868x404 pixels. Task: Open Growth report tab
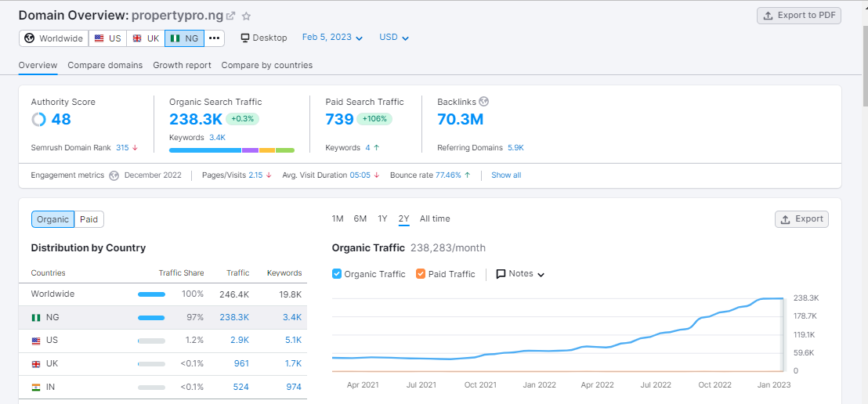182,65
